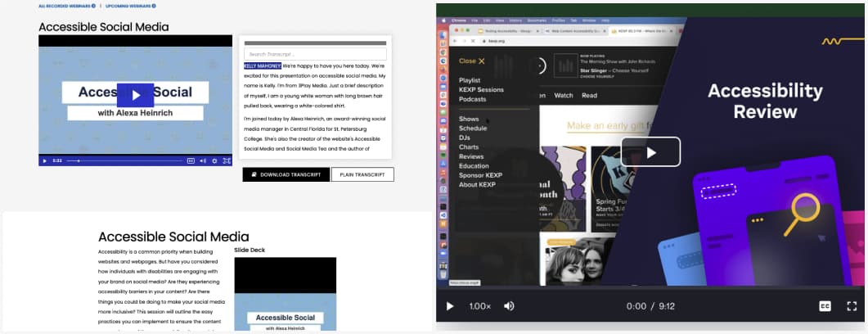
Task: Enter fullscreen on the Accessible Social Media player
Action: (x=227, y=160)
